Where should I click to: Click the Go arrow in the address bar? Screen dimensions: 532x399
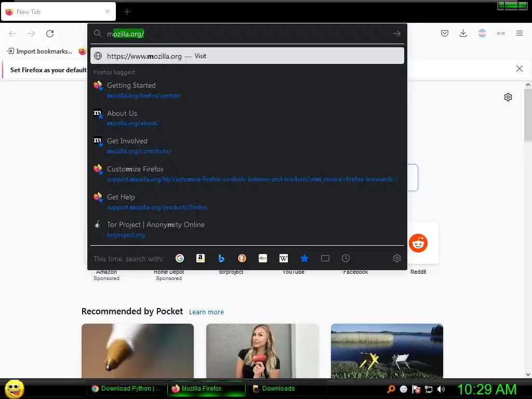pos(396,34)
